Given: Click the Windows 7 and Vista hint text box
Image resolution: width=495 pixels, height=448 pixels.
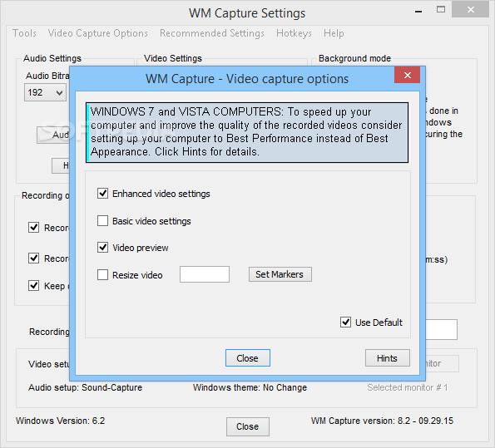Looking at the screenshot, I should click(x=247, y=132).
